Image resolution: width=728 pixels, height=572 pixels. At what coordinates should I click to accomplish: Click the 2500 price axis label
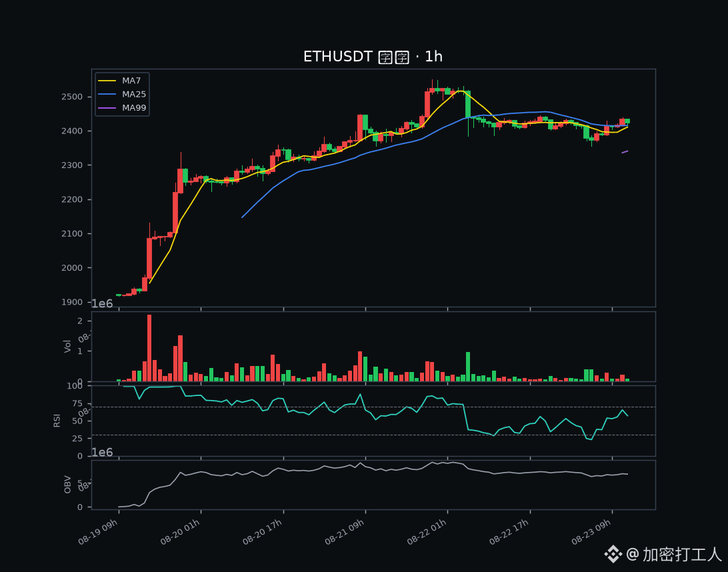click(72, 97)
